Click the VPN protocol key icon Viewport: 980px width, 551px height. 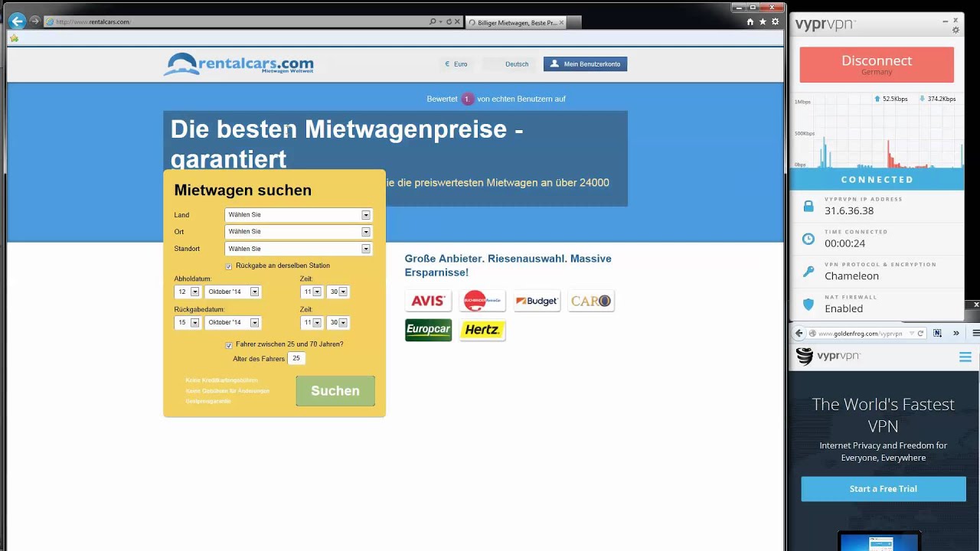pyautogui.click(x=808, y=272)
